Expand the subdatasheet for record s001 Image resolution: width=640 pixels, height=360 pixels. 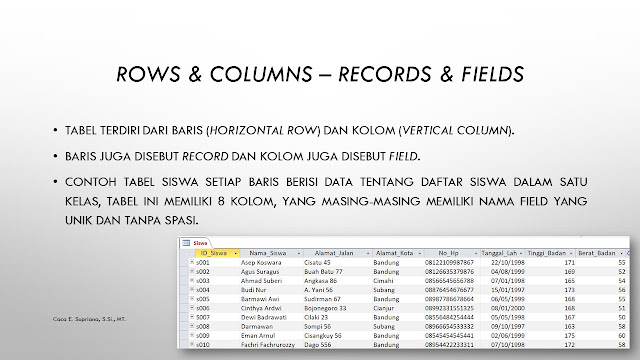click(192, 262)
